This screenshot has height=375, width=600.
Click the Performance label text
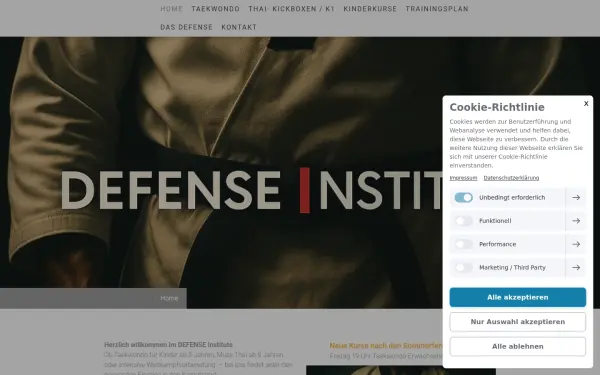tap(497, 244)
